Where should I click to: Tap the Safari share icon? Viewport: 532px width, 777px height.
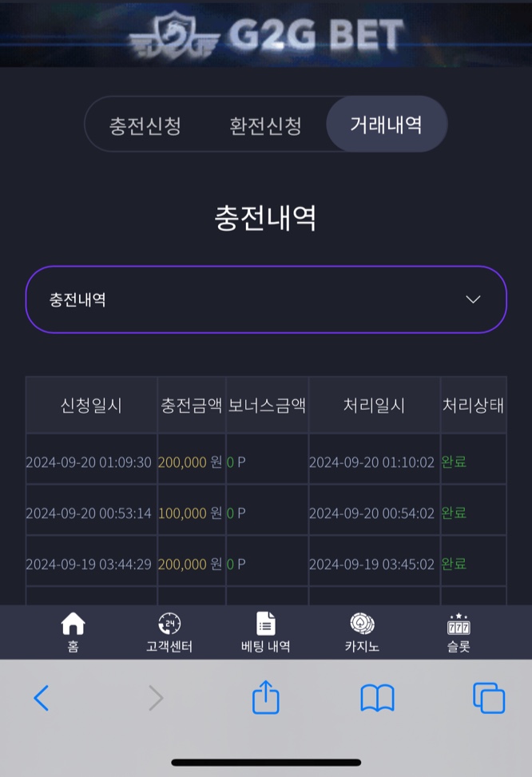coord(266,697)
